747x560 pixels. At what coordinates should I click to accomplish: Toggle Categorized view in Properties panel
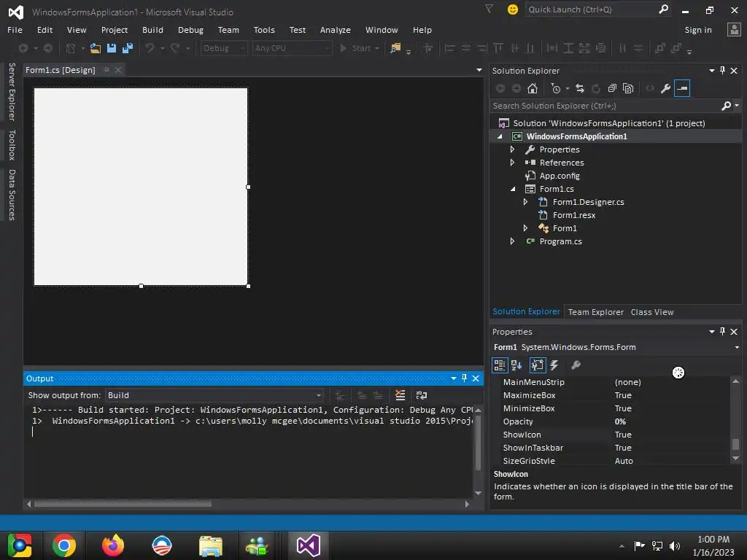(500, 365)
